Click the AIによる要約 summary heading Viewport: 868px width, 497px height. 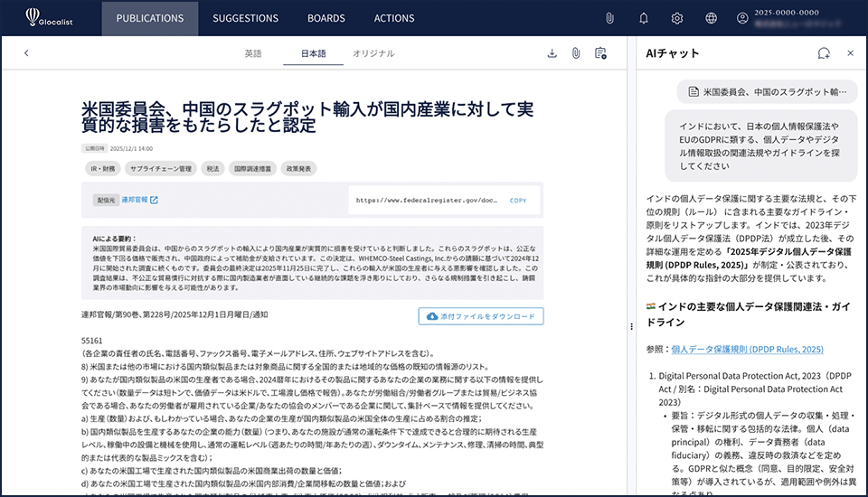tap(114, 239)
